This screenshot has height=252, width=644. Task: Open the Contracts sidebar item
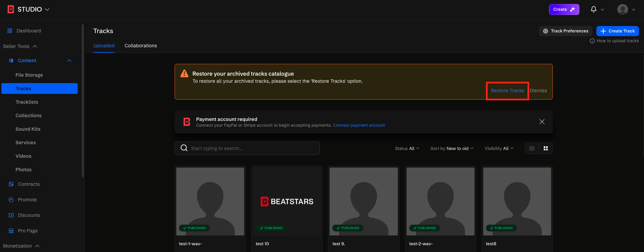pos(29,184)
